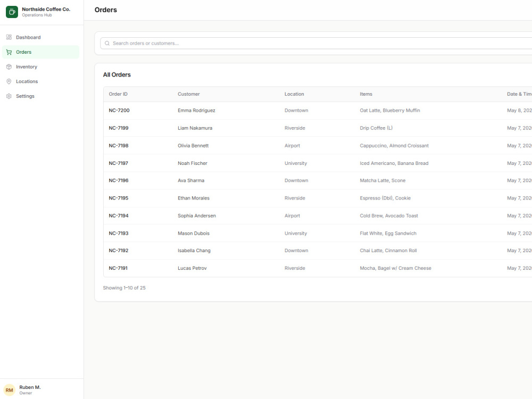This screenshot has height=399, width=532.
Task: Click Cappuccino, Almond Croissant items
Action: click(394, 146)
